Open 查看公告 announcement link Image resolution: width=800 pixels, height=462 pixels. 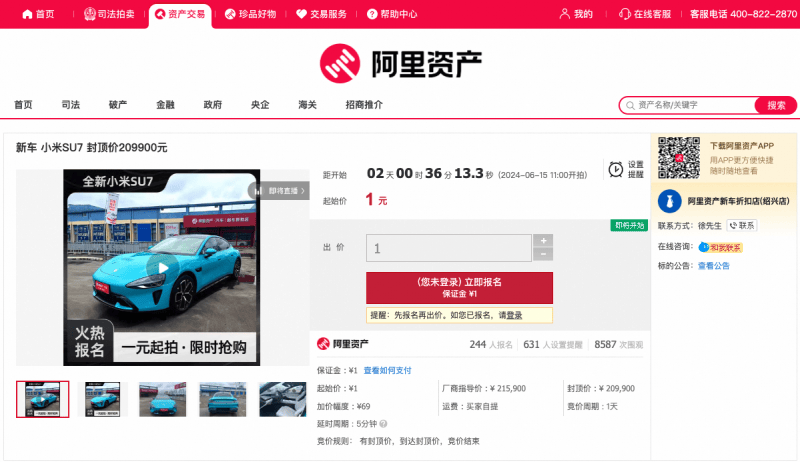[x=714, y=266]
